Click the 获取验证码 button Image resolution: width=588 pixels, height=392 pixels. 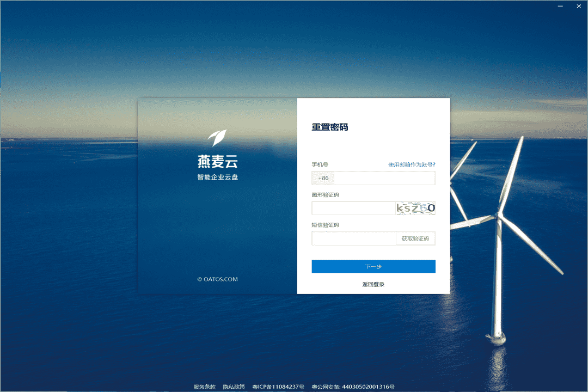pos(415,238)
